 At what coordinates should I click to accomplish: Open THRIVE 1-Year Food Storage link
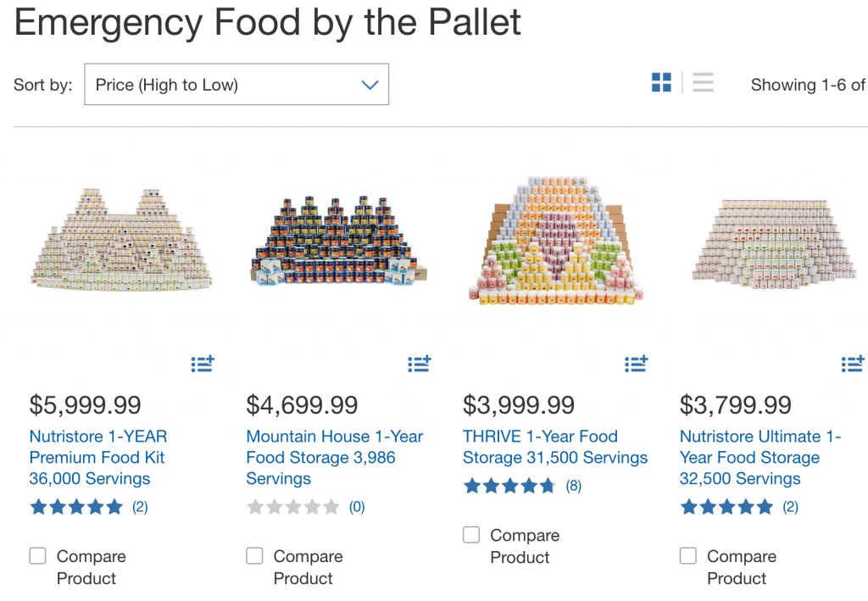point(554,447)
